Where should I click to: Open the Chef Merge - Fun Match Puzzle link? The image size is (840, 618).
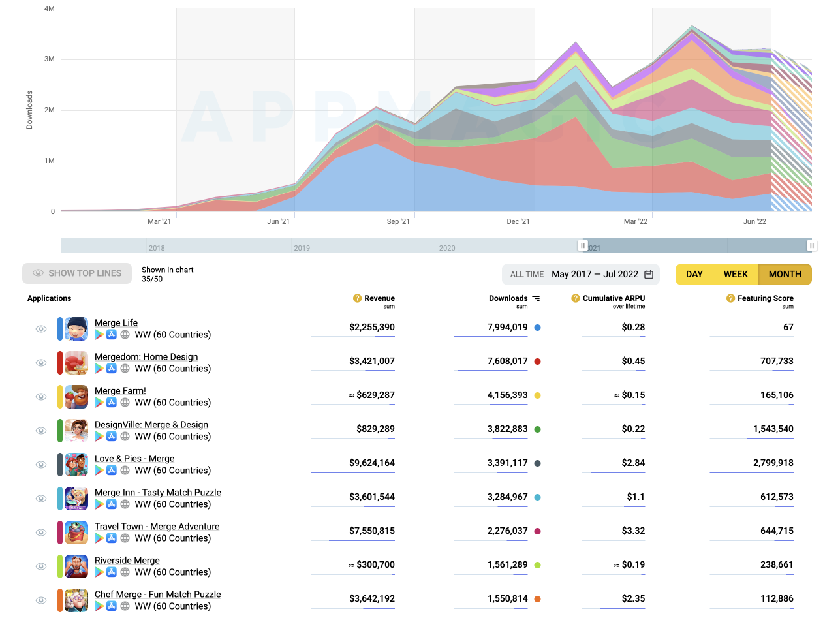point(157,594)
